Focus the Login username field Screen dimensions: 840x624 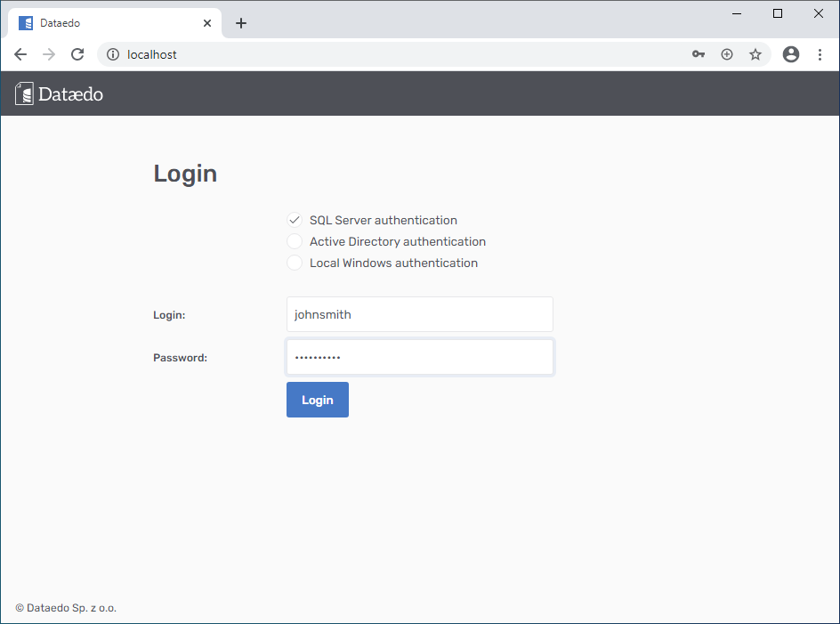click(419, 314)
